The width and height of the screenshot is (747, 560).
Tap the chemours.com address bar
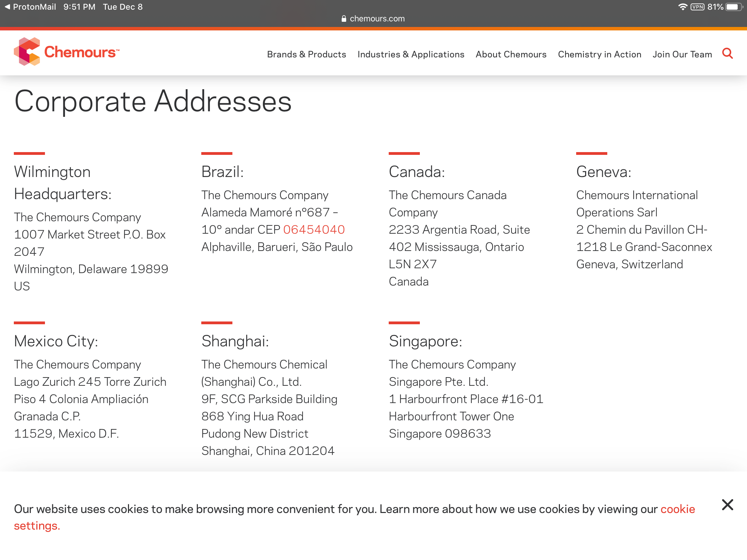[373, 19]
